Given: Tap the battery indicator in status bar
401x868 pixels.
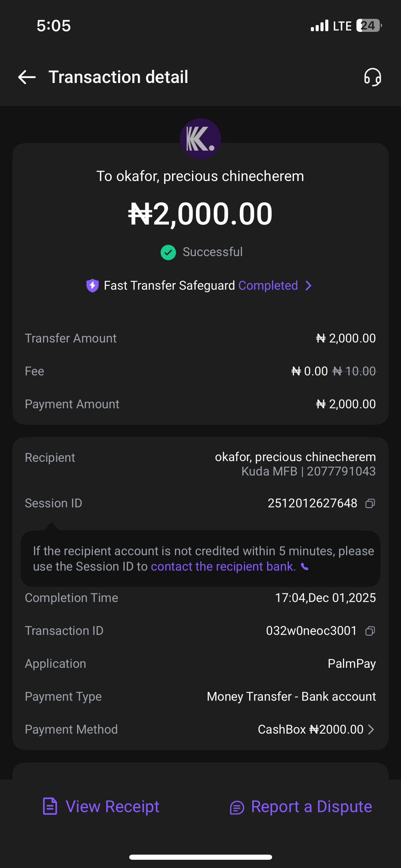Looking at the screenshot, I should pos(368,26).
